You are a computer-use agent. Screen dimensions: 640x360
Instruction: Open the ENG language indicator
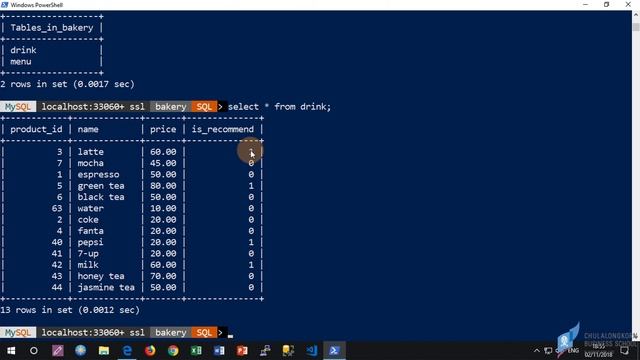coord(573,351)
